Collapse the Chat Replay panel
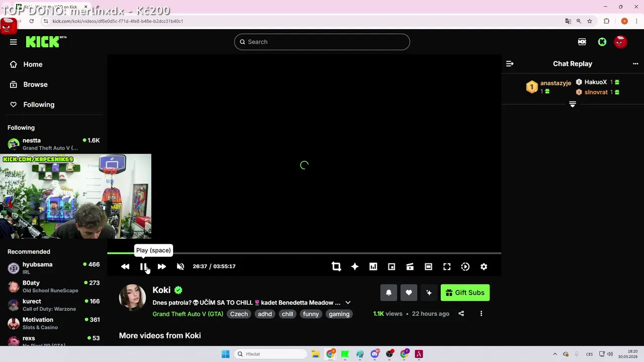Image resolution: width=644 pixels, height=362 pixels. (510, 64)
